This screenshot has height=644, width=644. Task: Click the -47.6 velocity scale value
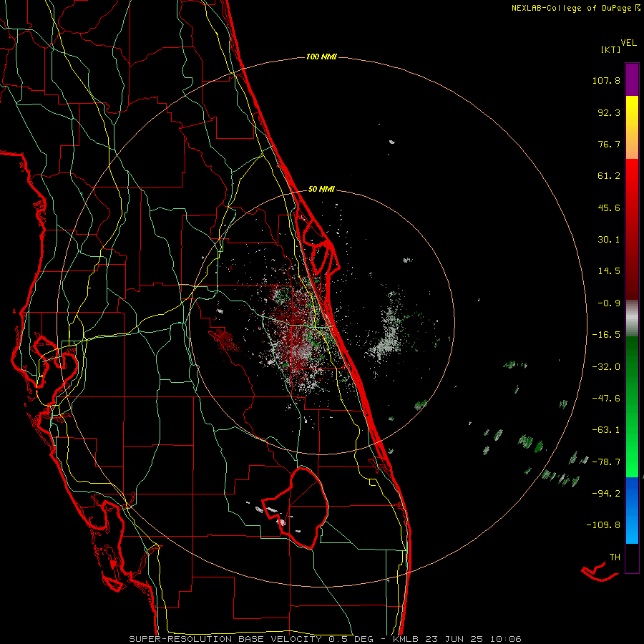point(606,399)
